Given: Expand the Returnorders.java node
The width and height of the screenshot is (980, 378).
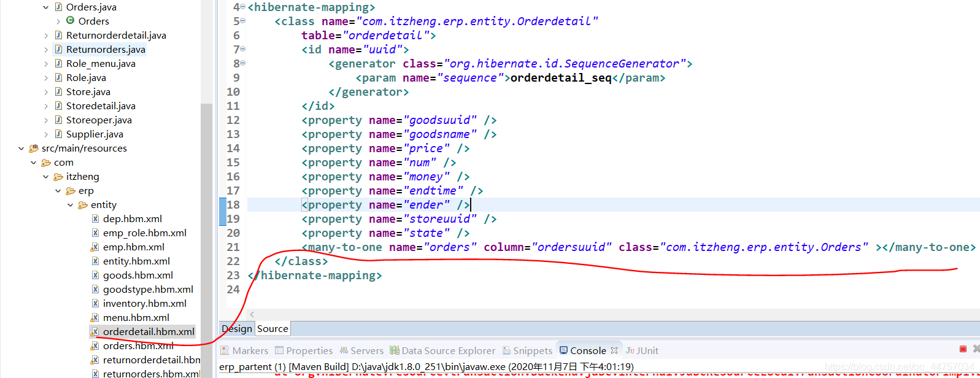Looking at the screenshot, I should coord(46,50).
